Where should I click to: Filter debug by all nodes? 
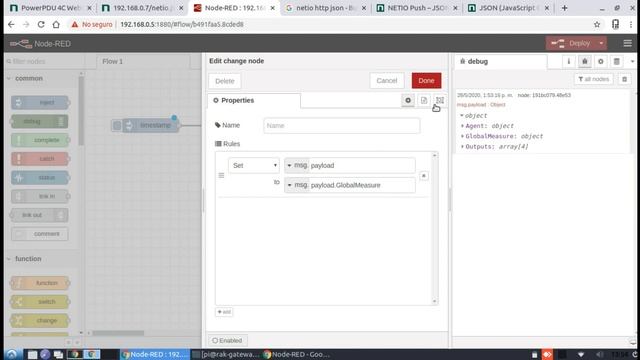click(594, 79)
